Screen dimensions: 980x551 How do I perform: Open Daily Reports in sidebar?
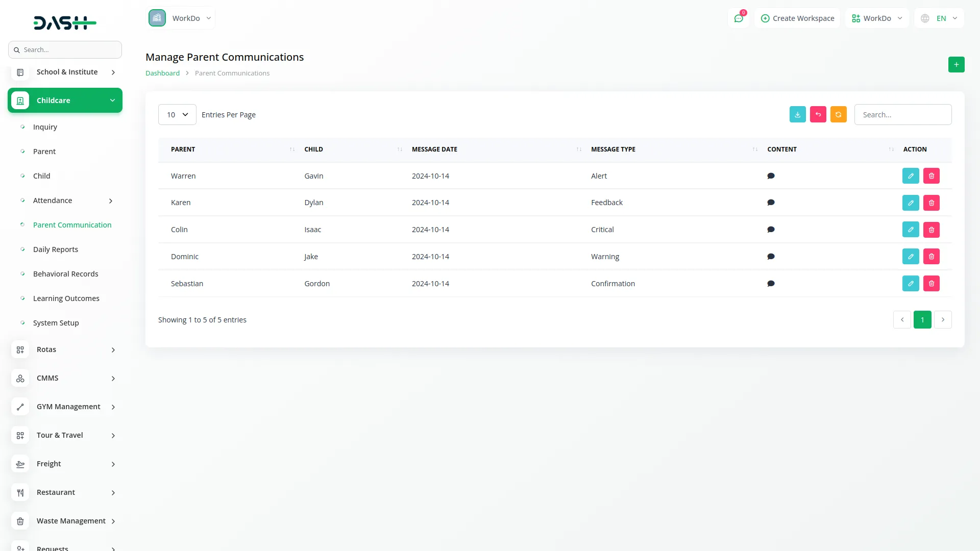point(56,249)
